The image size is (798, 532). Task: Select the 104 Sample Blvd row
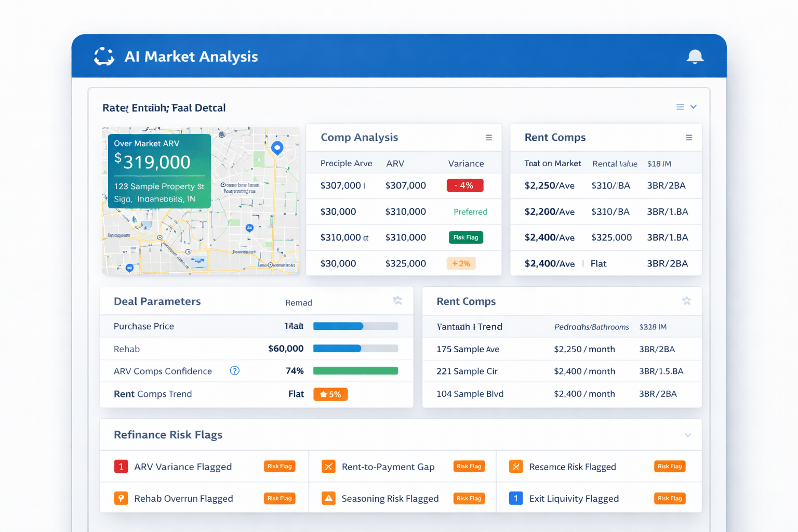(x=562, y=394)
